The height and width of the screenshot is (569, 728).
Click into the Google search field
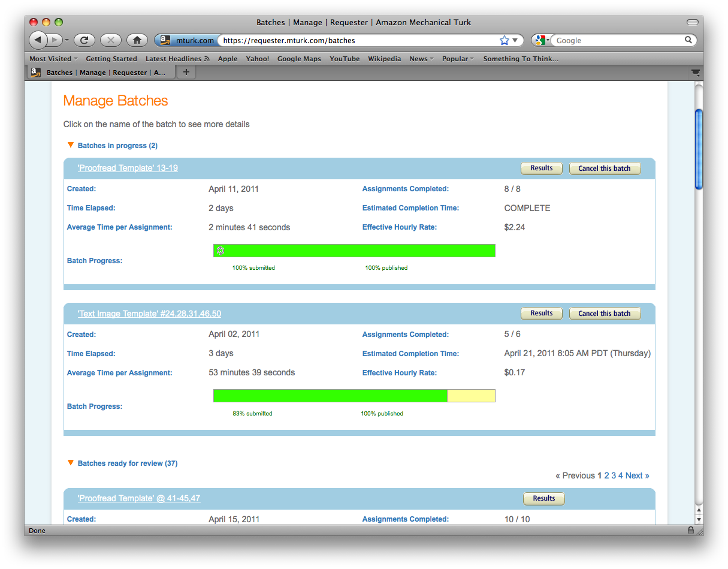(618, 40)
